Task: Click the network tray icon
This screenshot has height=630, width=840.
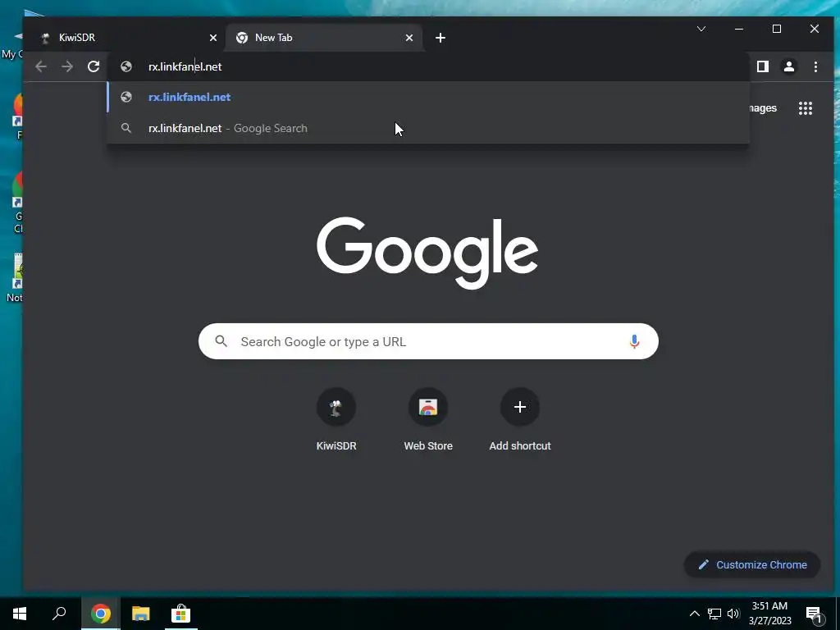Action: (x=714, y=614)
